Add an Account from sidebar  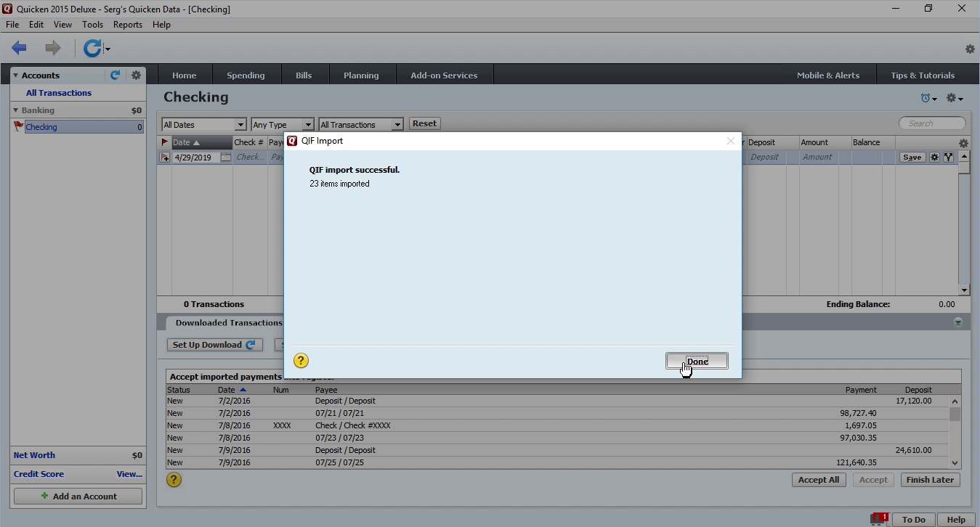(78, 497)
